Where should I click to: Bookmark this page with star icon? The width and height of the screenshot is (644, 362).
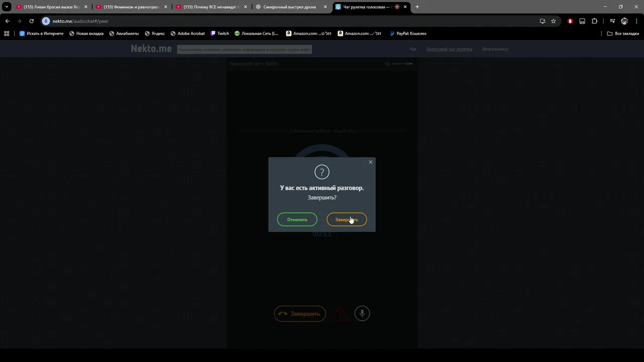click(x=553, y=21)
